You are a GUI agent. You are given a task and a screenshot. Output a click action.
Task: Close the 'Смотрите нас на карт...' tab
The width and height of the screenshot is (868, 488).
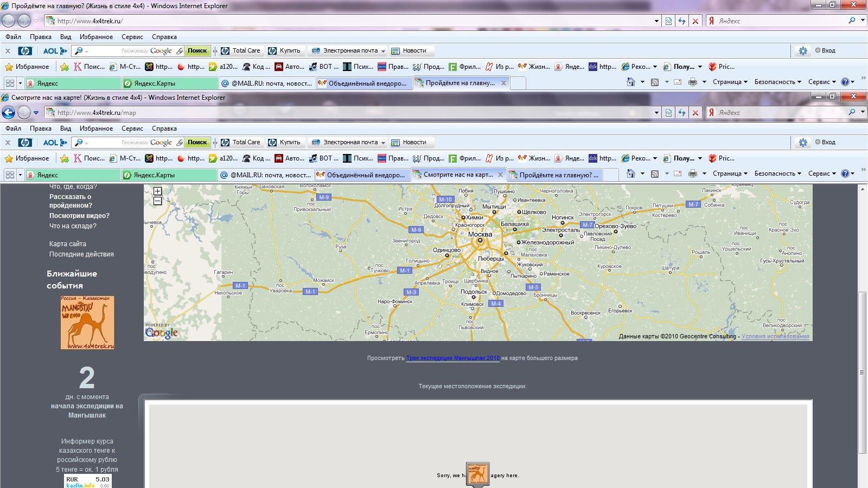pyautogui.click(x=500, y=175)
